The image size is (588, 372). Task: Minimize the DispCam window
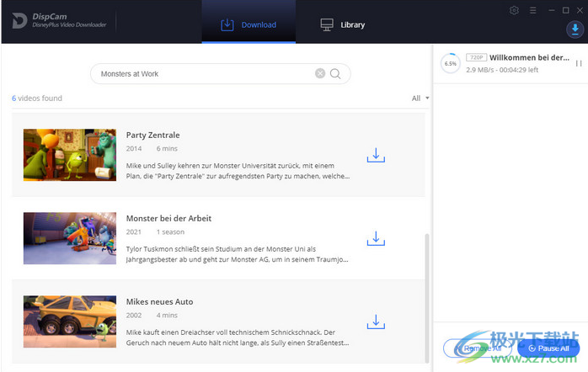coord(551,10)
